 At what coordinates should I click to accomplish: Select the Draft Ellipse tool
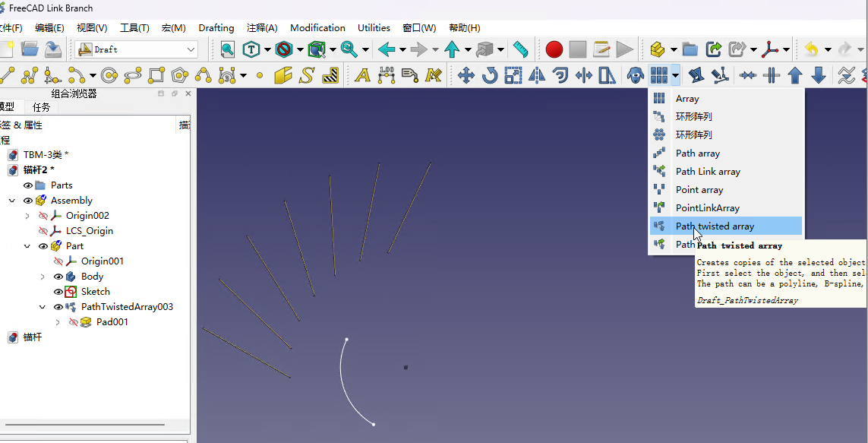(133, 74)
